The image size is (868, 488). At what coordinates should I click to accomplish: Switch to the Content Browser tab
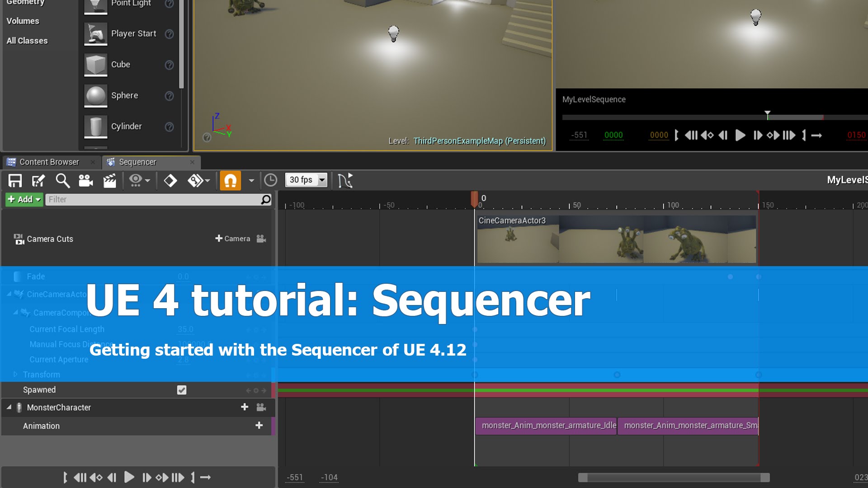49,162
